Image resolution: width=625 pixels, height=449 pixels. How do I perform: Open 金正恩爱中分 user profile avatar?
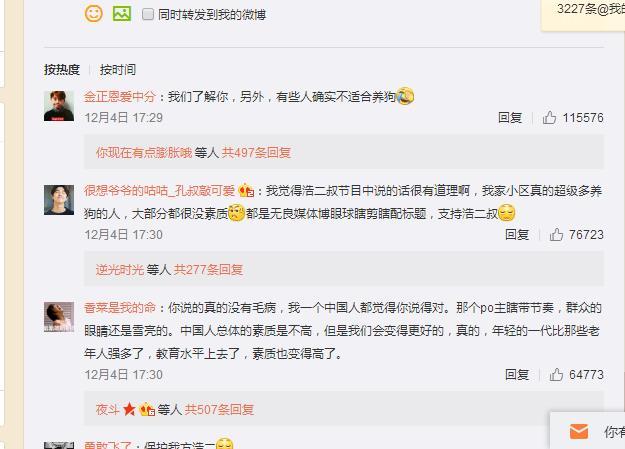59,106
